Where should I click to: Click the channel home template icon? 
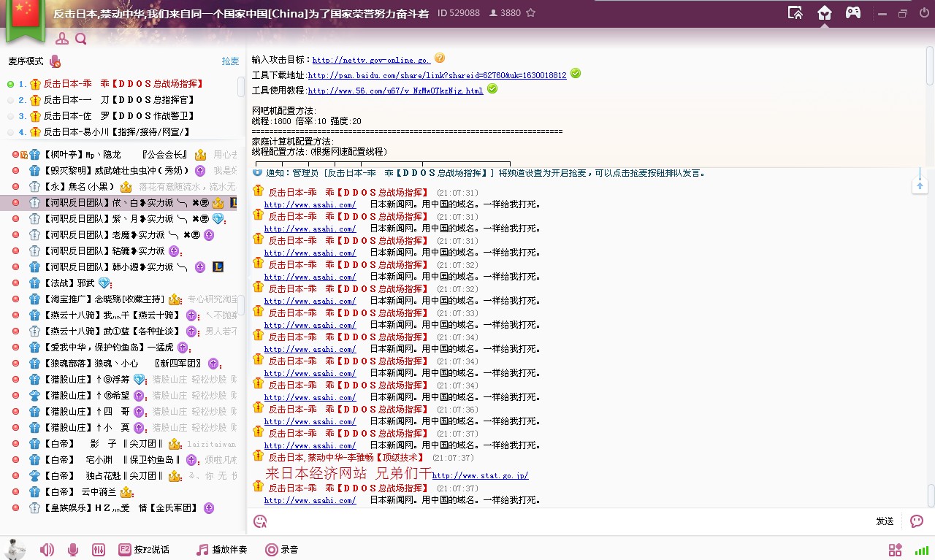825,13
